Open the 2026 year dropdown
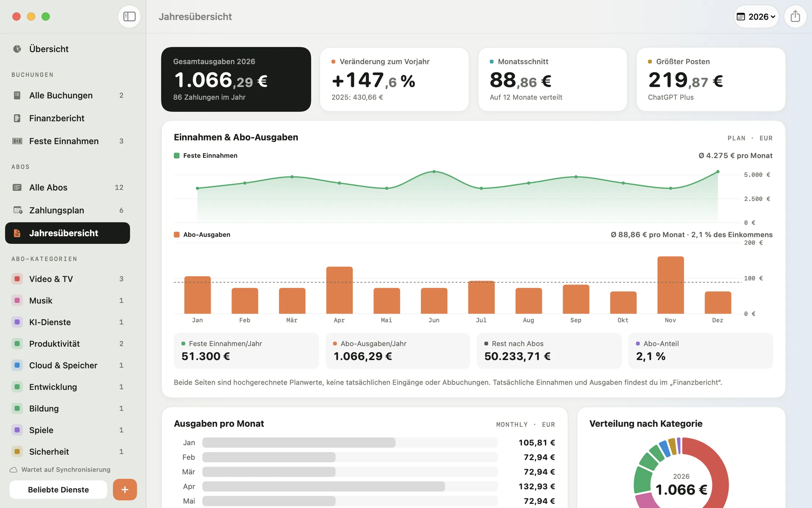812x508 pixels. 756,17
